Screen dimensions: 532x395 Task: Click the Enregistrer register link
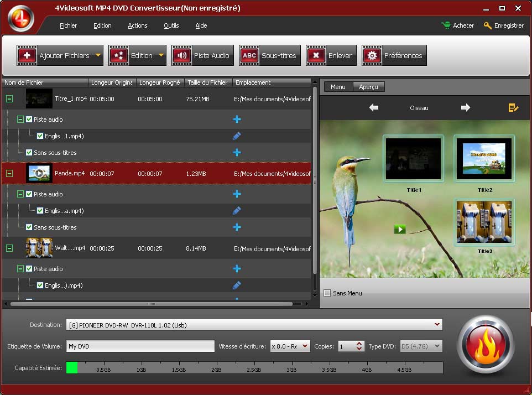(x=504, y=25)
